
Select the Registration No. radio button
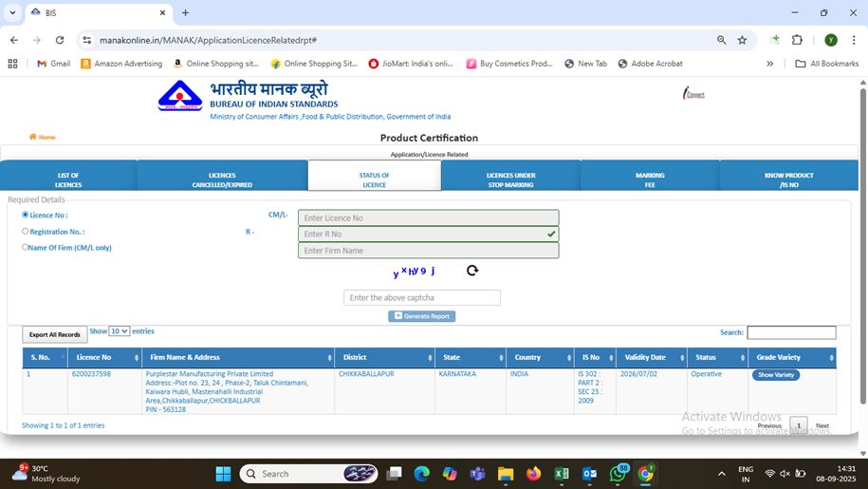coord(26,231)
